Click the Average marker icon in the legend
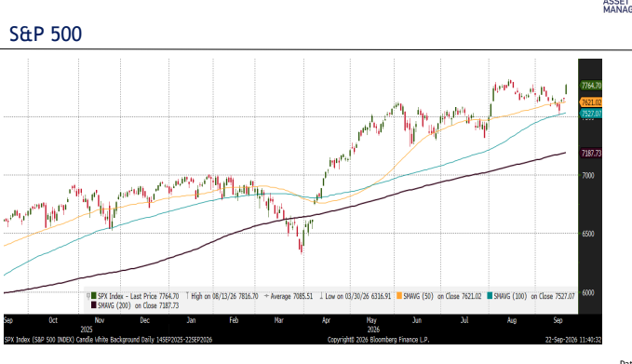Screen dimensions: 632x364 pos(266,296)
